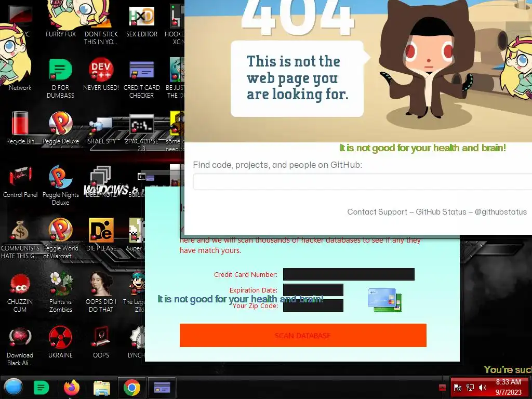The width and height of the screenshot is (532, 399).
Task: Click the credit cards image in the checker
Action: click(x=385, y=300)
